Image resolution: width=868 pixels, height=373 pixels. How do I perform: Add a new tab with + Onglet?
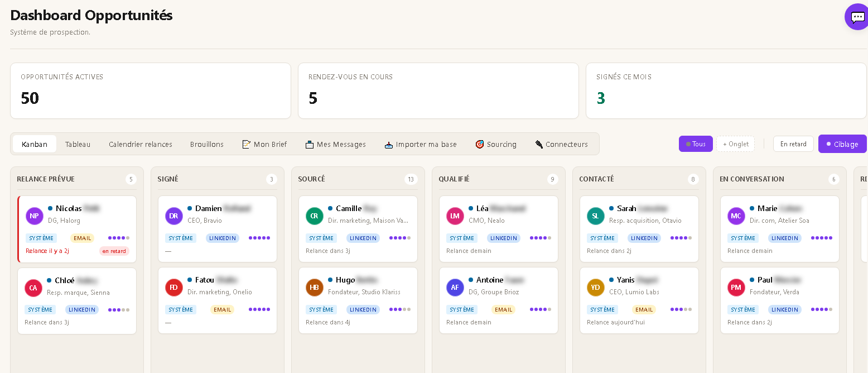coord(735,144)
